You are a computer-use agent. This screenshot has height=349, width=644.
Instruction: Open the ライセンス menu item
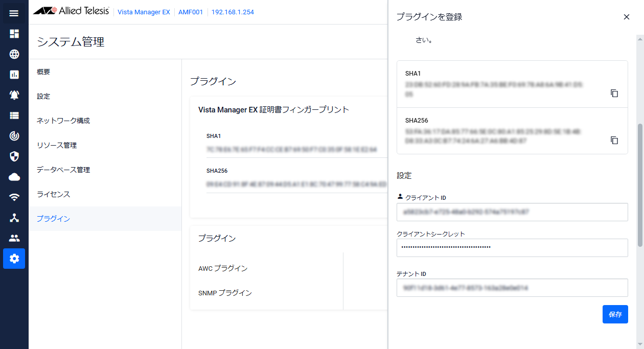53,194
